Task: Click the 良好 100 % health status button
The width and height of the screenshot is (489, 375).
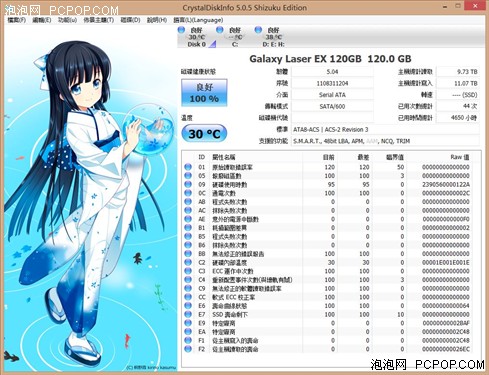Action: click(204, 93)
